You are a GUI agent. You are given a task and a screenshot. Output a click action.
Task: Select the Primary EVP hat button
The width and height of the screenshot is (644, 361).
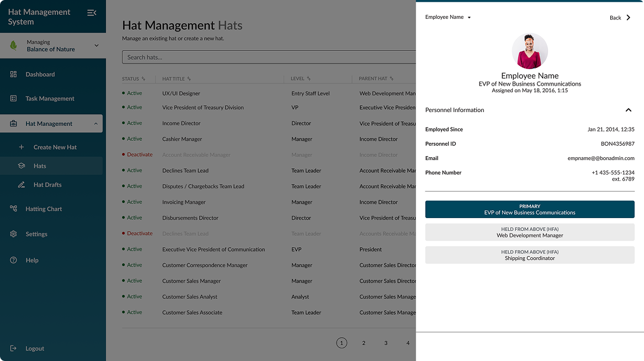pyautogui.click(x=529, y=209)
